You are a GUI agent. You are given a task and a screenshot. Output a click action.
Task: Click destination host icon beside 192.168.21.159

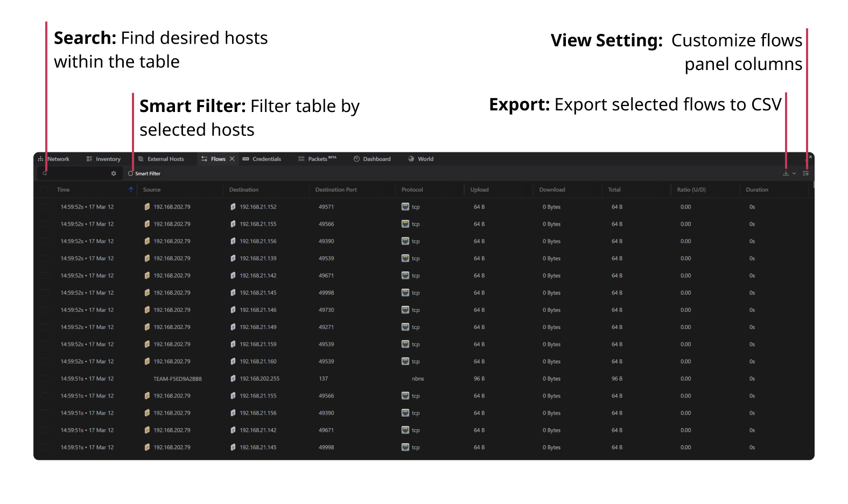click(233, 345)
